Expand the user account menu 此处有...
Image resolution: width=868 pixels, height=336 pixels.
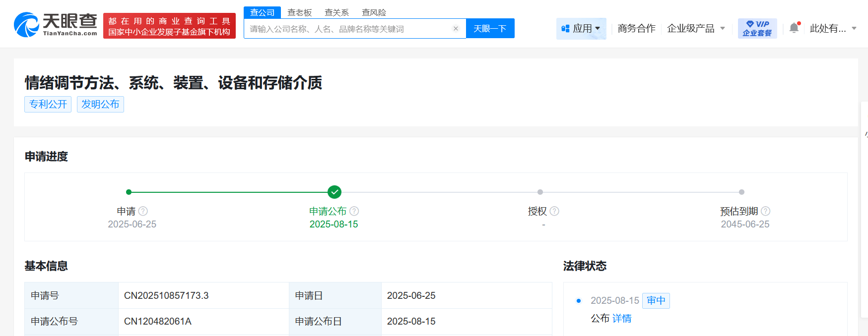833,29
